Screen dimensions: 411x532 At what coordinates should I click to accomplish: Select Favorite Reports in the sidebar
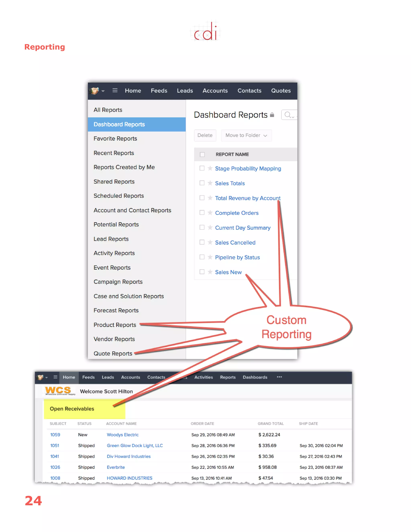coord(115,139)
